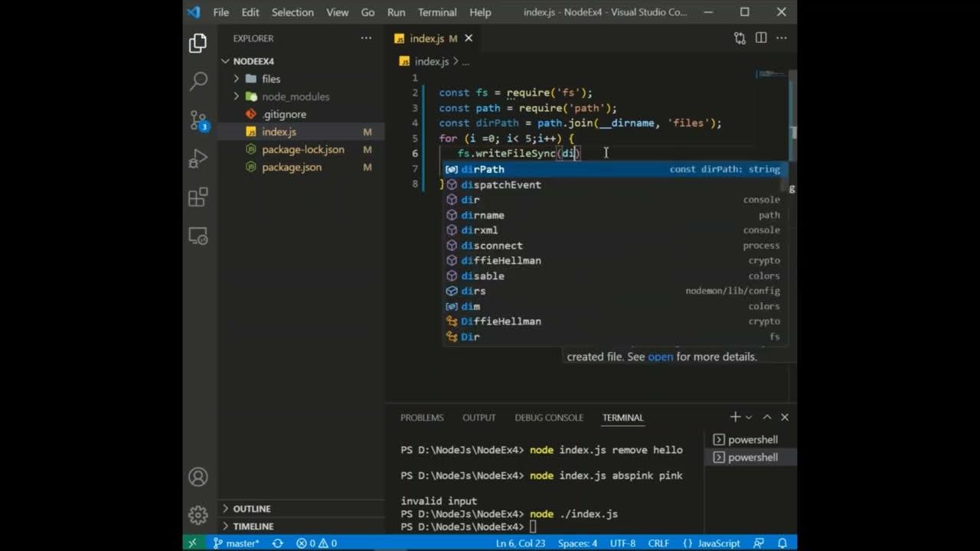Screen dimensions: 980x551
Task: Open the Go menu
Action: point(367,12)
